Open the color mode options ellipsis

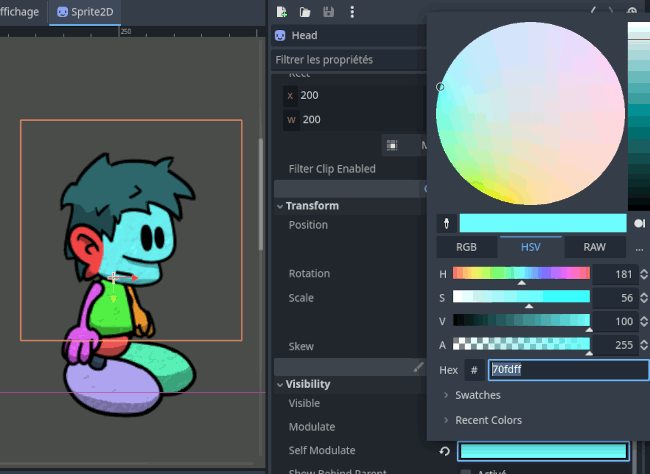639,248
